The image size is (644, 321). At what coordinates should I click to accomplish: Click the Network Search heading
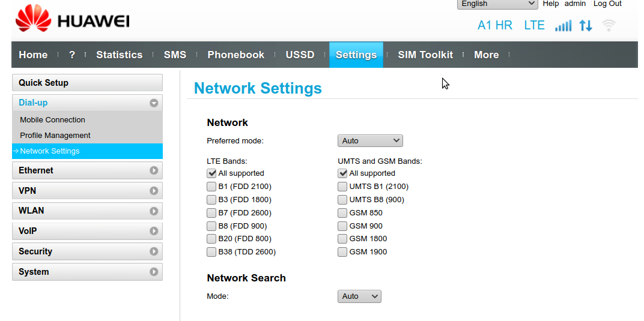pyautogui.click(x=246, y=278)
